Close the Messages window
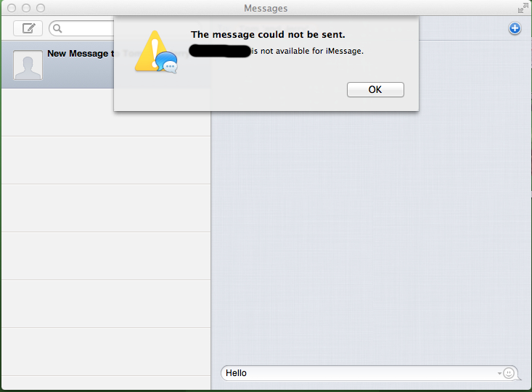The width and height of the screenshot is (532, 392). [12, 8]
